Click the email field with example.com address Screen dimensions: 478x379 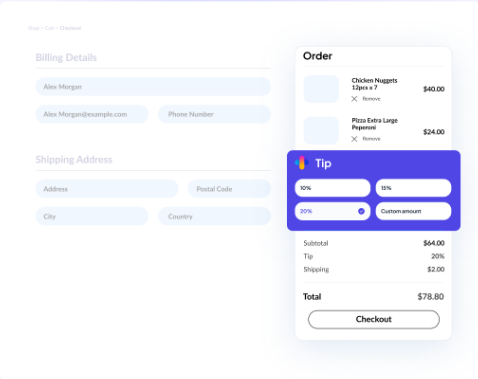coord(92,114)
